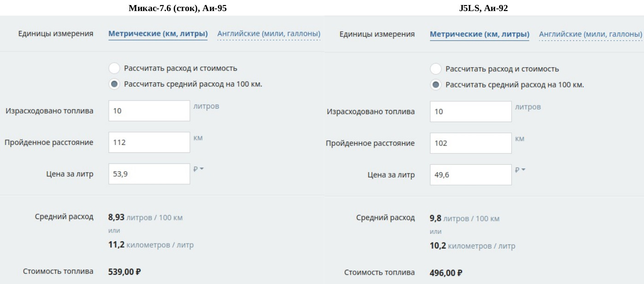Switch to 'Английские' units tab on left

[268, 34]
